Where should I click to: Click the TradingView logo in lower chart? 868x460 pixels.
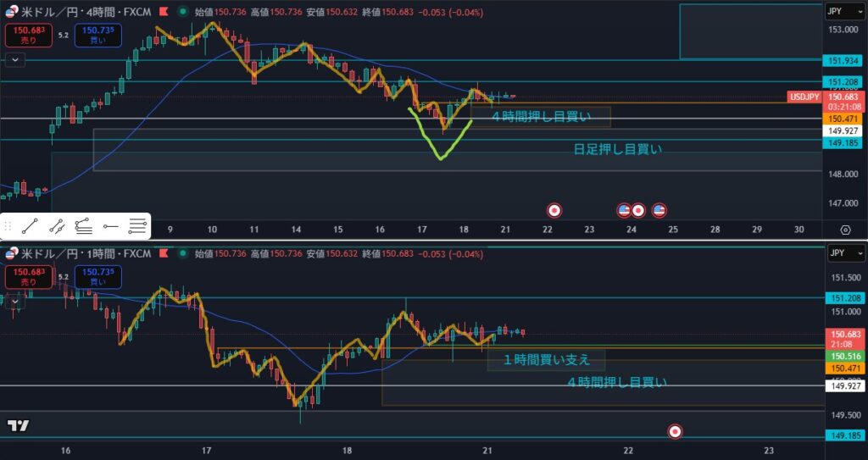[18, 426]
